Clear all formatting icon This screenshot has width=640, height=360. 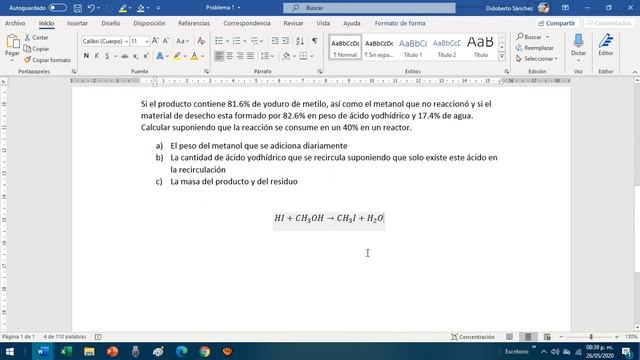pos(201,41)
